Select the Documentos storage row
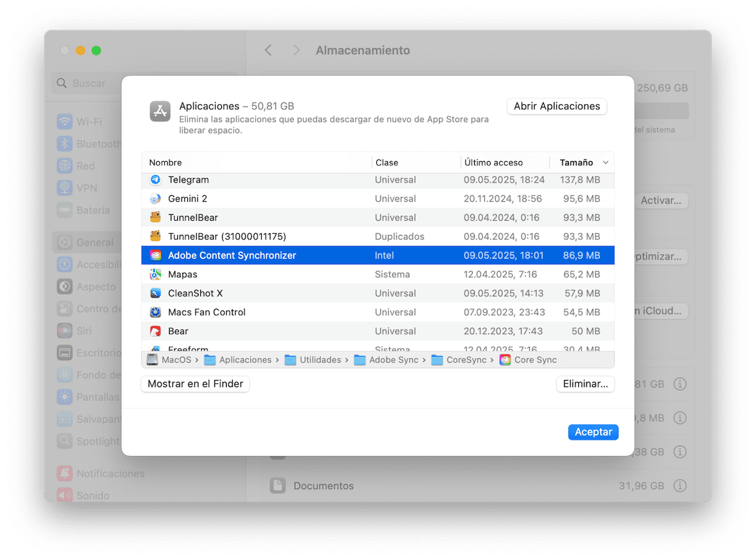 479,486
